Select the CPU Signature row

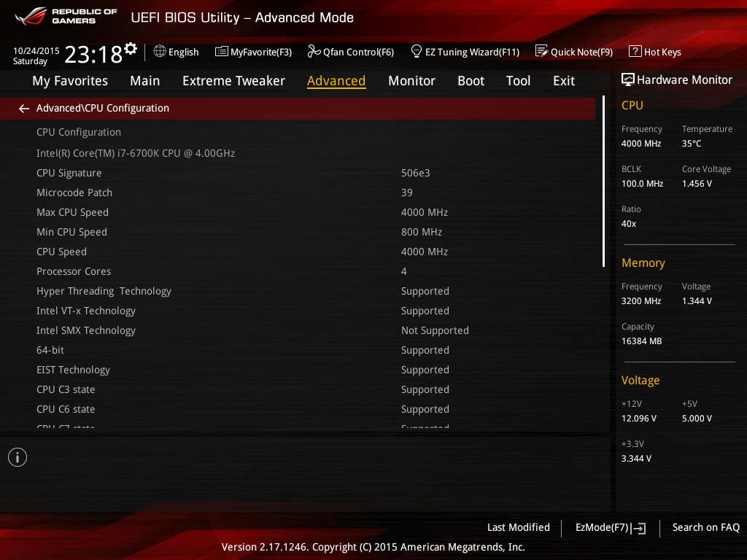coord(298,173)
